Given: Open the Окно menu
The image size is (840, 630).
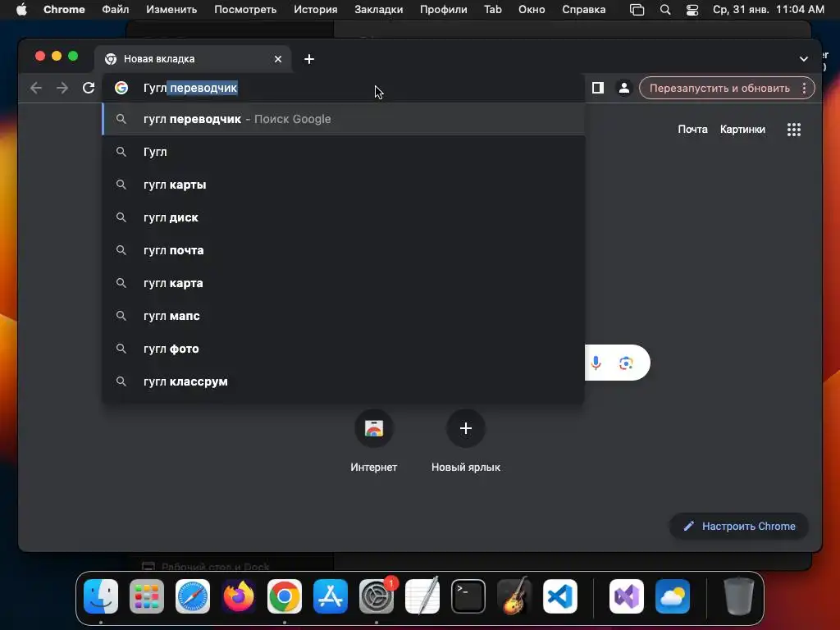Looking at the screenshot, I should [x=532, y=10].
